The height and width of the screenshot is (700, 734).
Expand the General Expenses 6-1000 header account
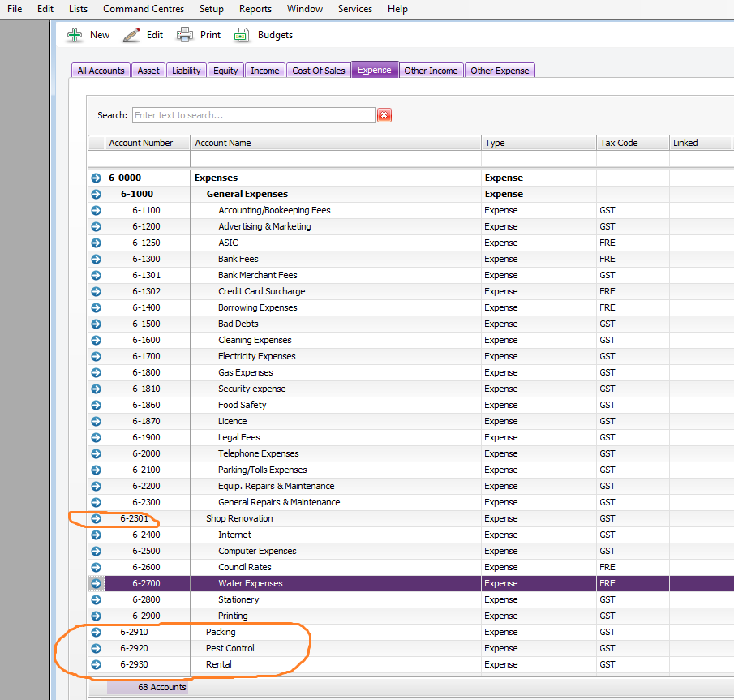[x=96, y=194]
